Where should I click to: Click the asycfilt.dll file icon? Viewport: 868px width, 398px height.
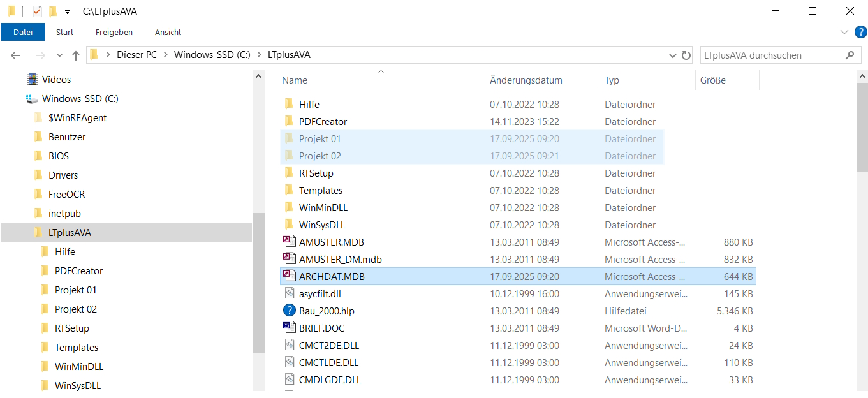click(290, 294)
